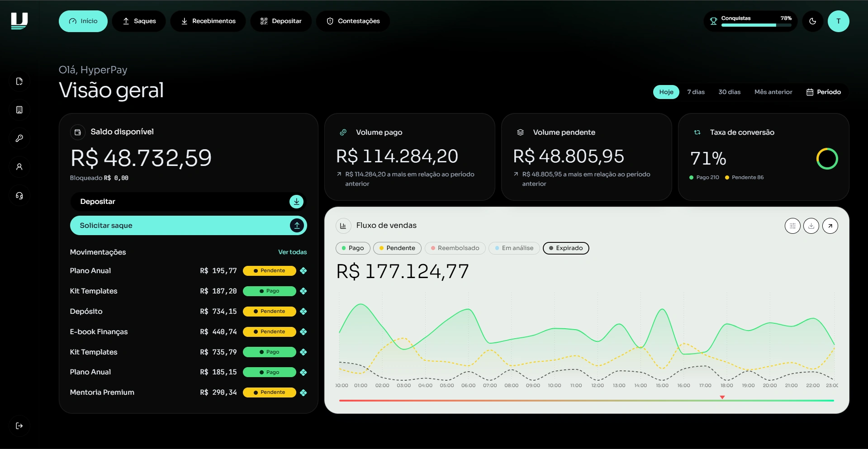The height and width of the screenshot is (449, 868).
Task: Open the support headset icon in the sidebar
Action: click(19, 196)
